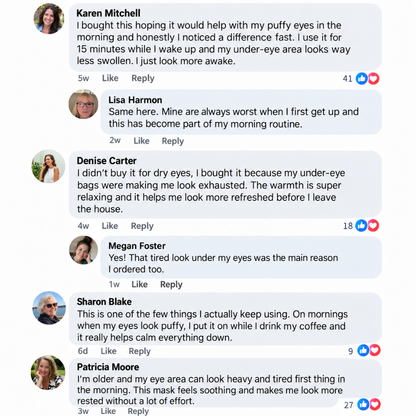View the 41 reactions count on Karen's comment
Viewport: 416px width, 416px height.
348,79
